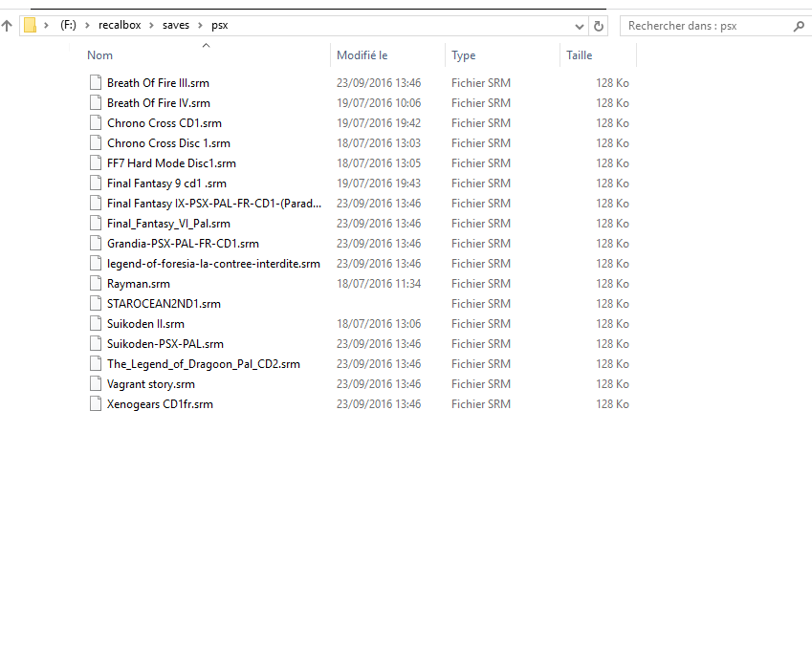Click date 18/07/2016 13:05 of FF7 Hard Mode
Image resolution: width=812 pixels, height=648 pixels.
click(x=379, y=163)
